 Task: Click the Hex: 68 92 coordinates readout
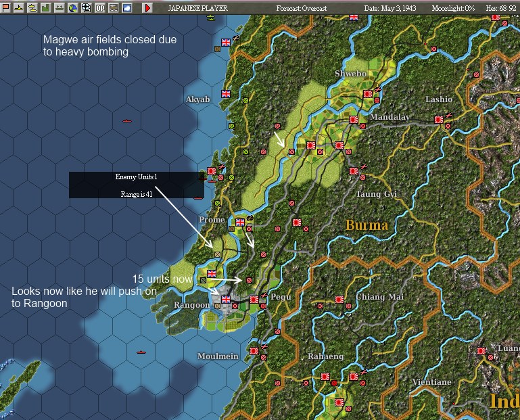coord(501,8)
